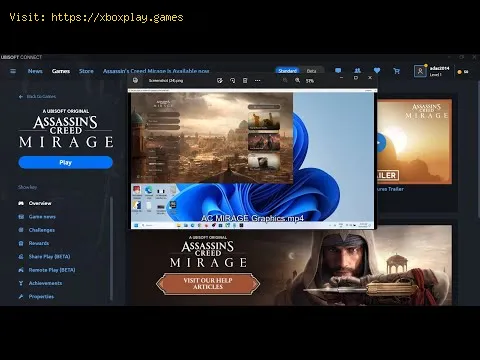Zoom out in the Photos viewer
This screenshot has width=480, height=360.
click(x=285, y=80)
